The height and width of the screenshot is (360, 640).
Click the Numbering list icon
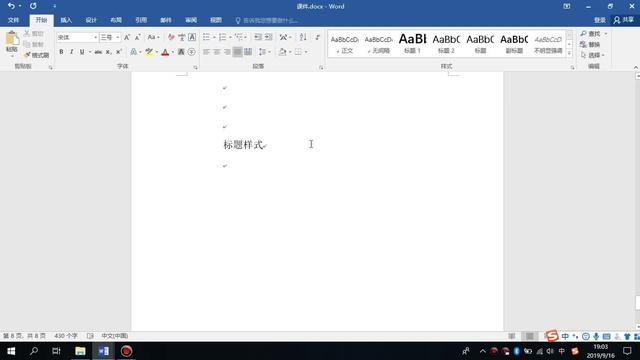pos(222,37)
